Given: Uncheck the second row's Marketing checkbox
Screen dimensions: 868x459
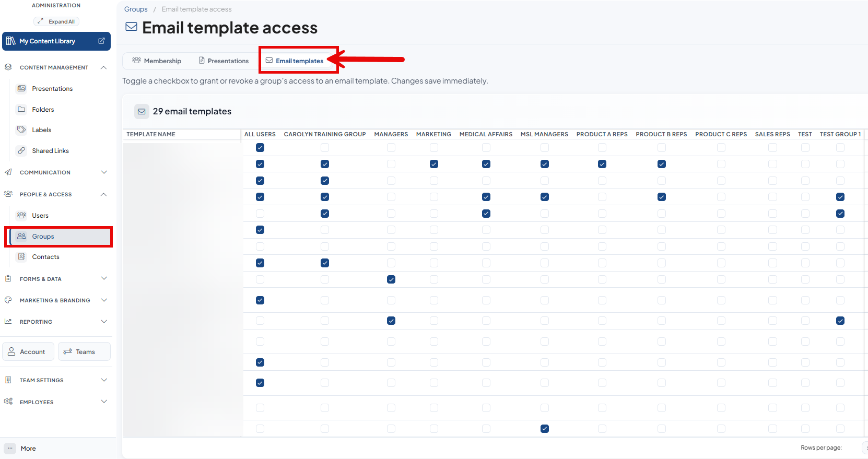Looking at the screenshot, I should click(x=434, y=164).
